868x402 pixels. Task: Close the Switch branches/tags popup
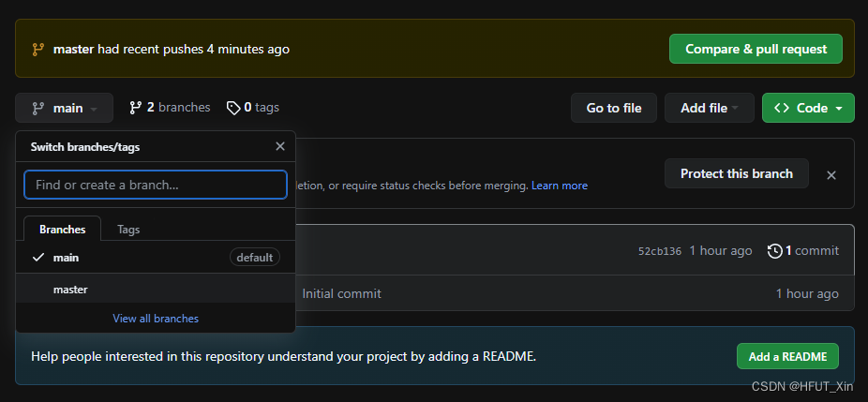pyautogui.click(x=280, y=146)
